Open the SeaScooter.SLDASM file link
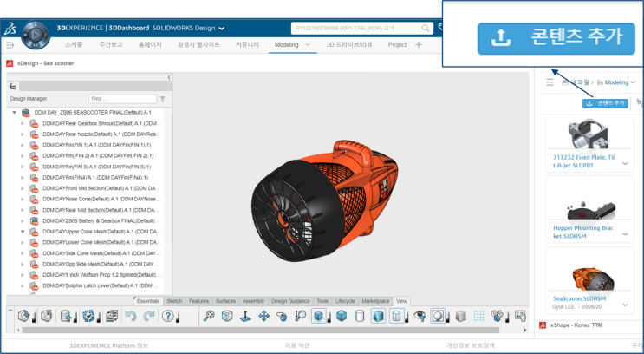This screenshot has height=354, width=644. tap(579, 299)
